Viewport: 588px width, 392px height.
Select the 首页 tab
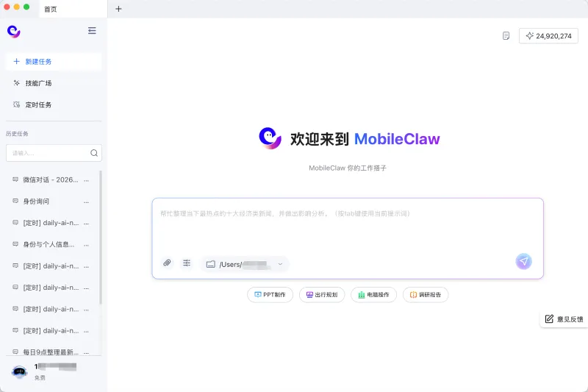click(73, 9)
